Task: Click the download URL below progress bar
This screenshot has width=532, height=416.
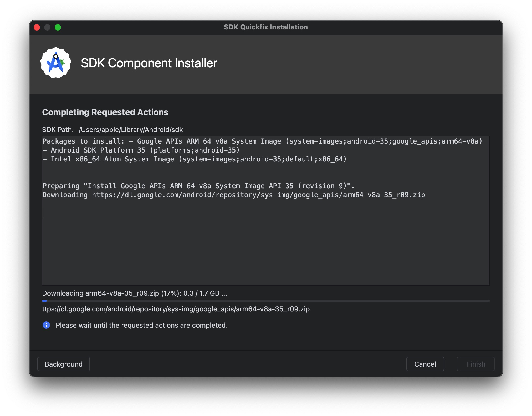Action: [176, 309]
